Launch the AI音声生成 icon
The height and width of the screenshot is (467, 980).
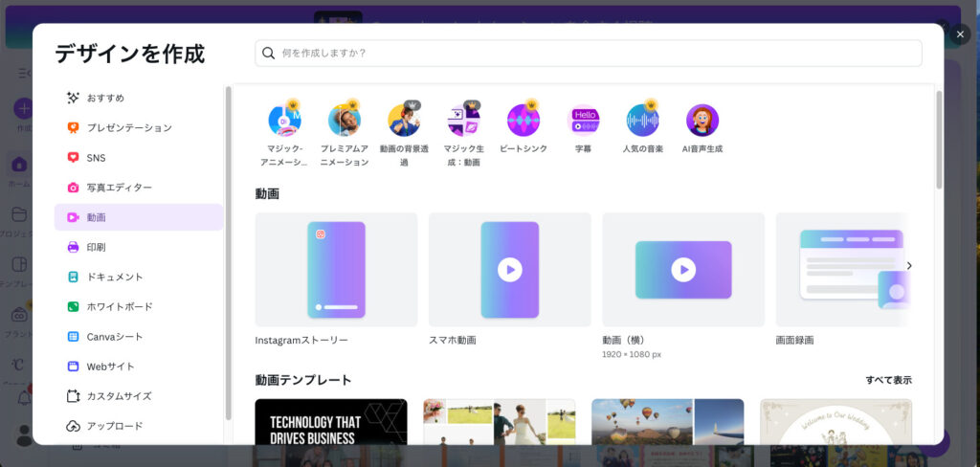tap(702, 121)
